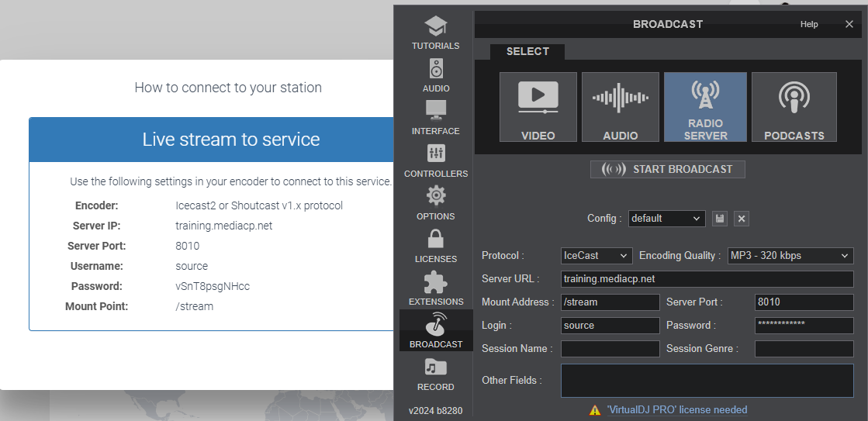The image size is (868, 421).
Task: Select the Video broadcast type
Action: point(538,107)
